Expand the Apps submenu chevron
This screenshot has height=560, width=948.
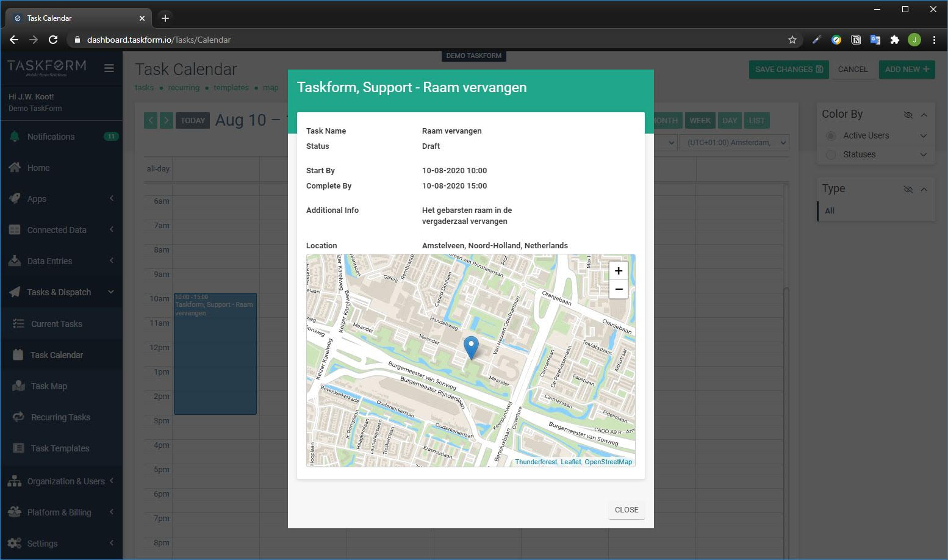[x=112, y=198]
